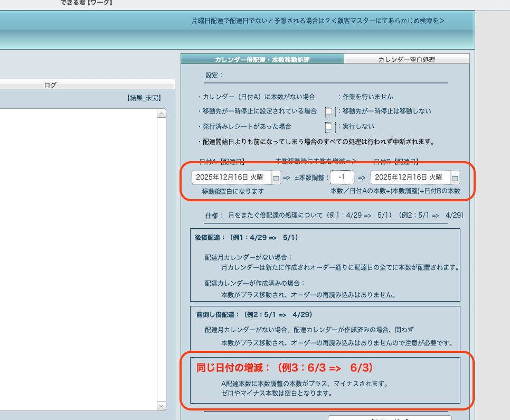This screenshot has width=510, height=420.
Task: Open the calendar picker for 日付B
Action: [x=455, y=178]
